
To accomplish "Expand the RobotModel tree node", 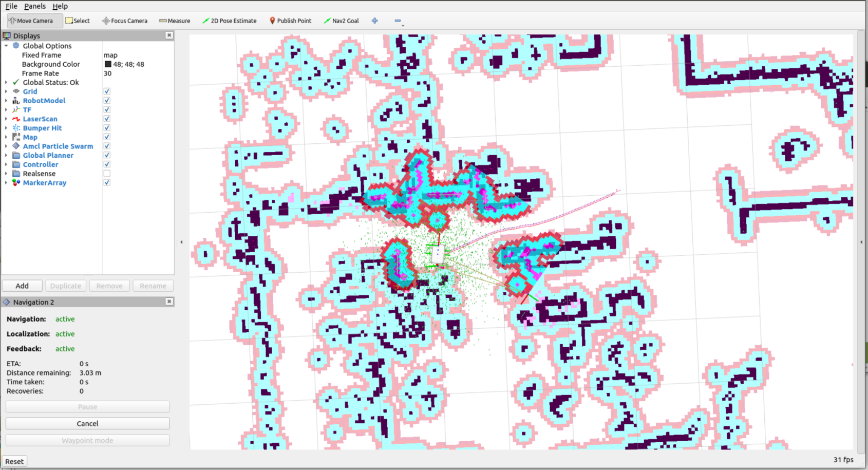I will (x=6, y=101).
